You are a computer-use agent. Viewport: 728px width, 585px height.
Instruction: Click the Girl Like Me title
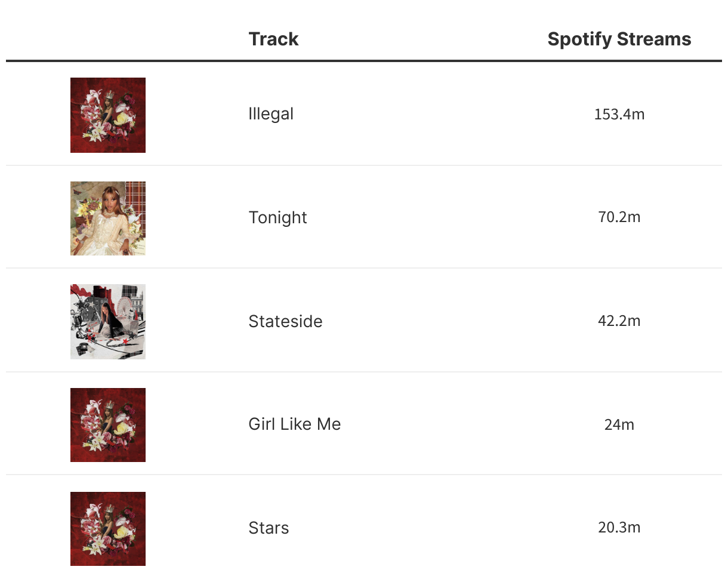point(294,424)
